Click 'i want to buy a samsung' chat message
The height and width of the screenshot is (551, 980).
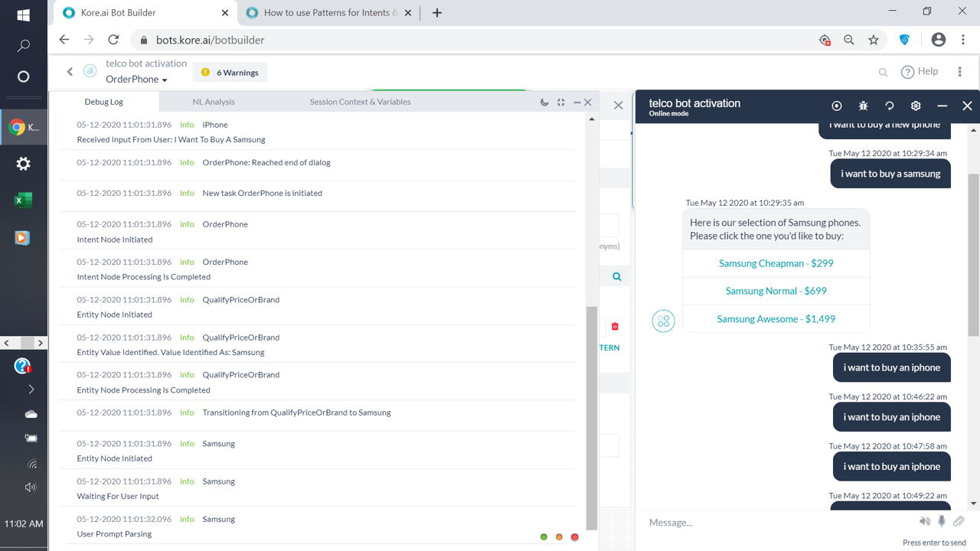(x=890, y=174)
